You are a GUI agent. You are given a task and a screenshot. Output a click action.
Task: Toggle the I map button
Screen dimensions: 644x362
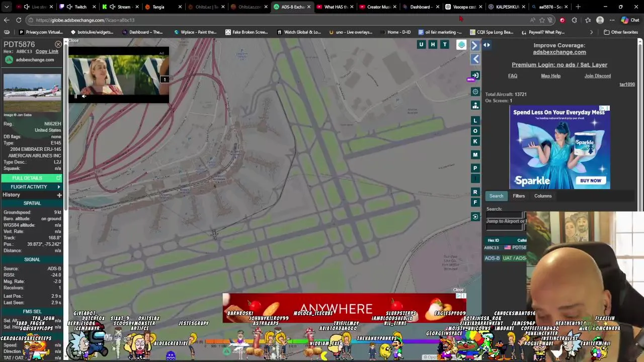pyautogui.click(x=475, y=178)
